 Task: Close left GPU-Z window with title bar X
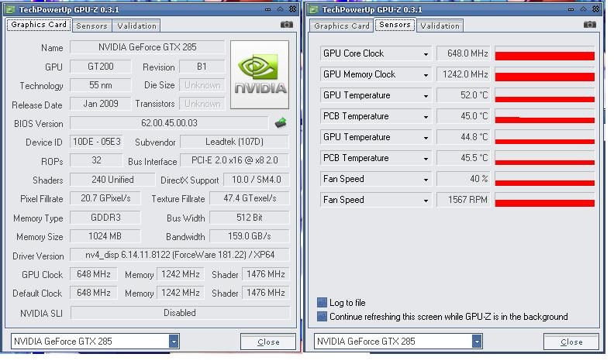[x=292, y=9]
